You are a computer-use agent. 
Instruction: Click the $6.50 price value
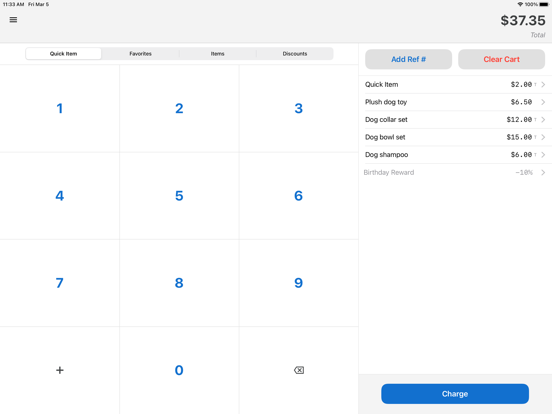coord(521,102)
